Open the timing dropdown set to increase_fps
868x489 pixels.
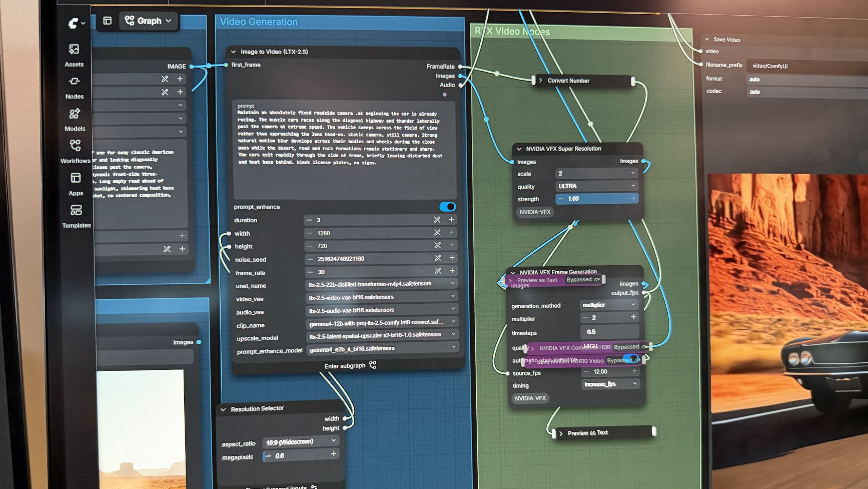pyautogui.click(x=610, y=384)
